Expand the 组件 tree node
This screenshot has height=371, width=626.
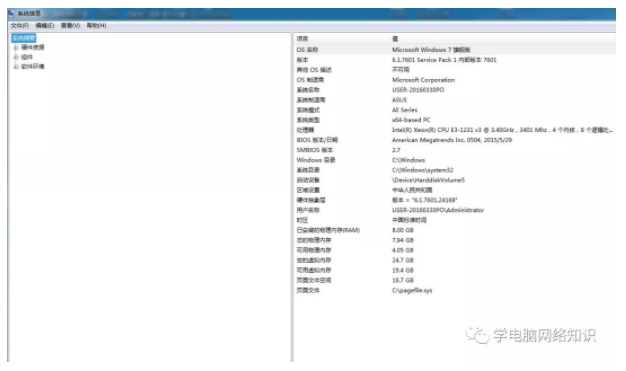pyautogui.click(x=16, y=57)
